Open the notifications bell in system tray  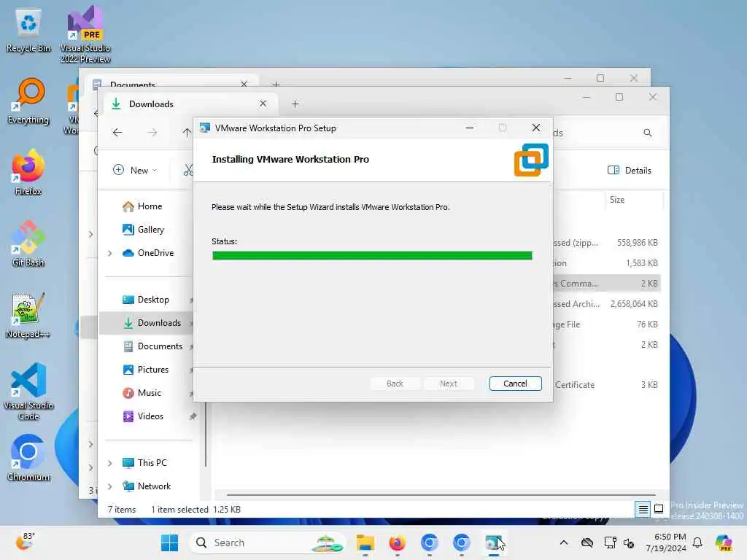[x=697, y=542]
